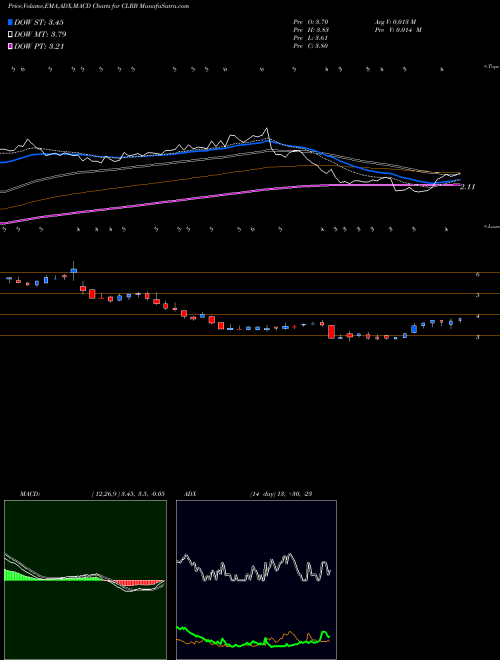The height and width of the screenshot is (660, 500).
Task: Click the 'Pre L: 3.61' value
Action: click(311, 38)
